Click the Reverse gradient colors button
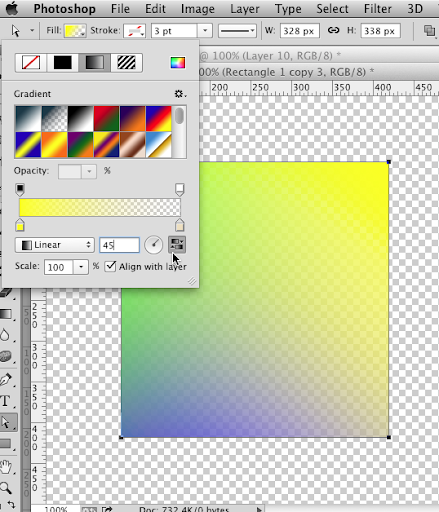 (177, 245)
